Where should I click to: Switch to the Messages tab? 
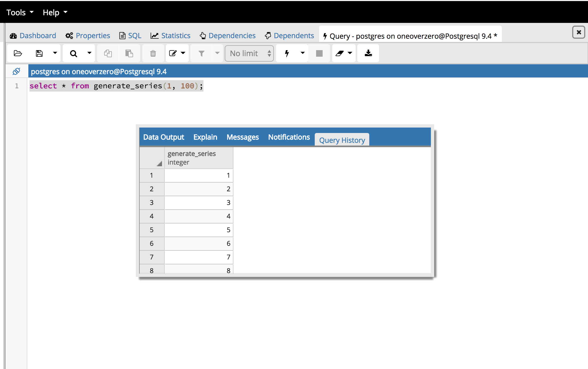coord(242,137)
